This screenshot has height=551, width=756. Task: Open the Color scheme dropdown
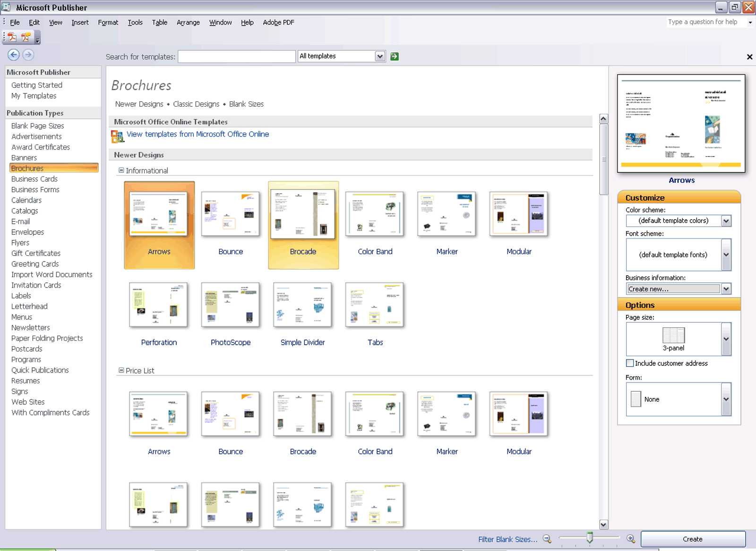[x=726, y=220]
